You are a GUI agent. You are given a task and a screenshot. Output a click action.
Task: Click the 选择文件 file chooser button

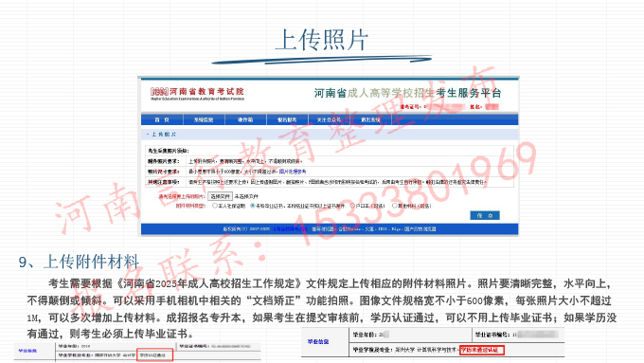(x=220, y=196)
